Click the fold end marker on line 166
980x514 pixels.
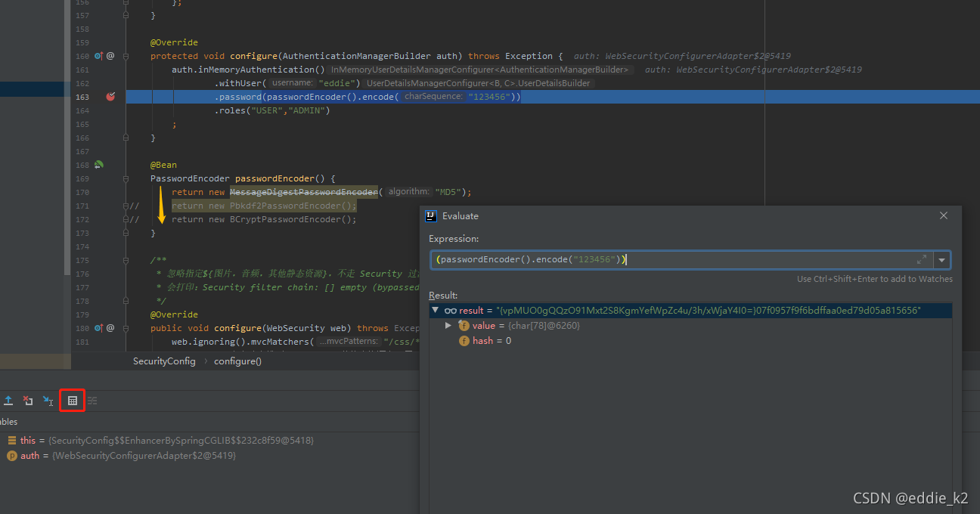[127, 138]
